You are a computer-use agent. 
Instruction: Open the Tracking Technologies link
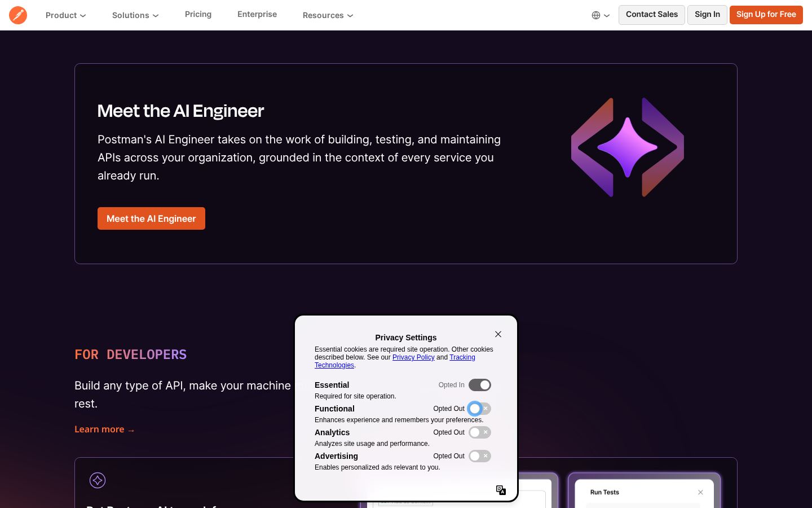[x=395, y=361]
